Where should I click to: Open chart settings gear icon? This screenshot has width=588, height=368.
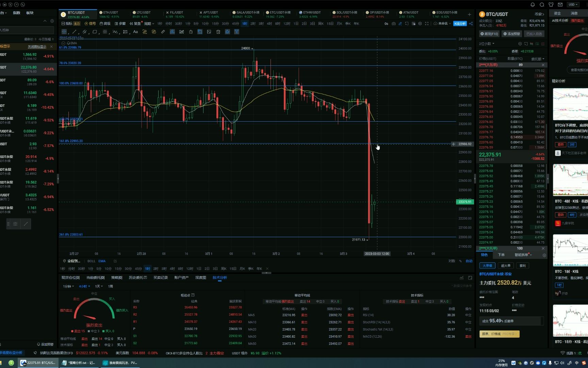click(x=420, y=24)
